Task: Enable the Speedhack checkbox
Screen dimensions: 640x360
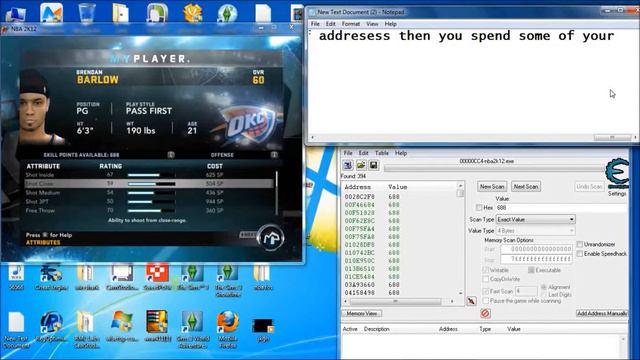Action: tap(580, 254)
